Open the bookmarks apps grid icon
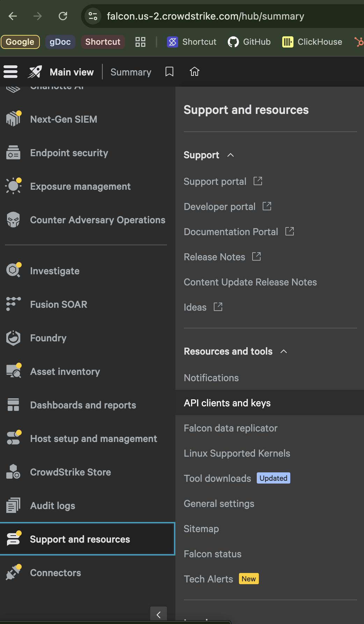364x624 pixels. 140,42
